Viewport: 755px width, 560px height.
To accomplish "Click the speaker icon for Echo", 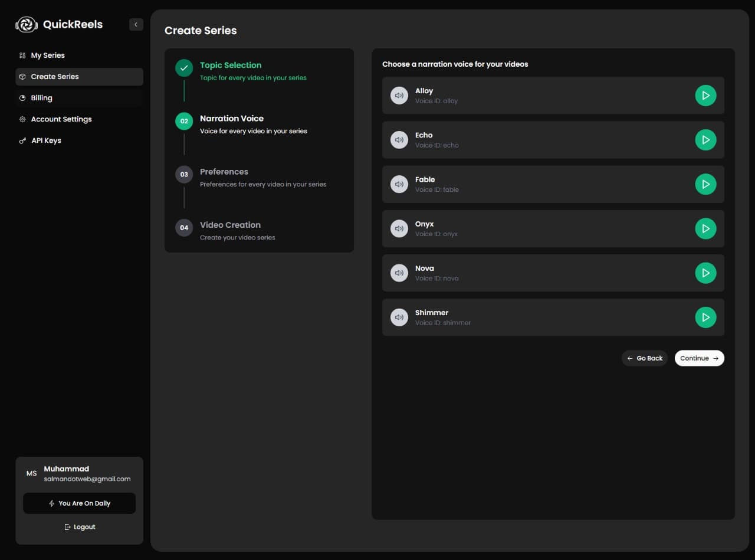I will (399, 140).
